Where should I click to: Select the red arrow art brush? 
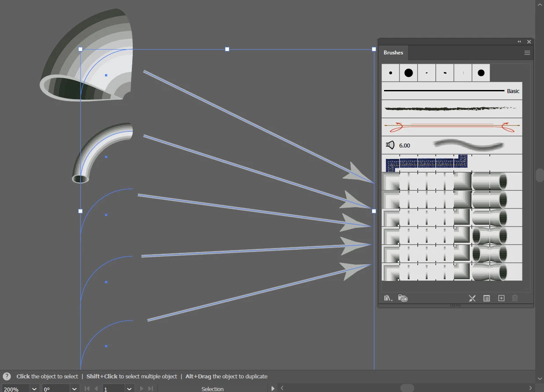coord(452,126)
